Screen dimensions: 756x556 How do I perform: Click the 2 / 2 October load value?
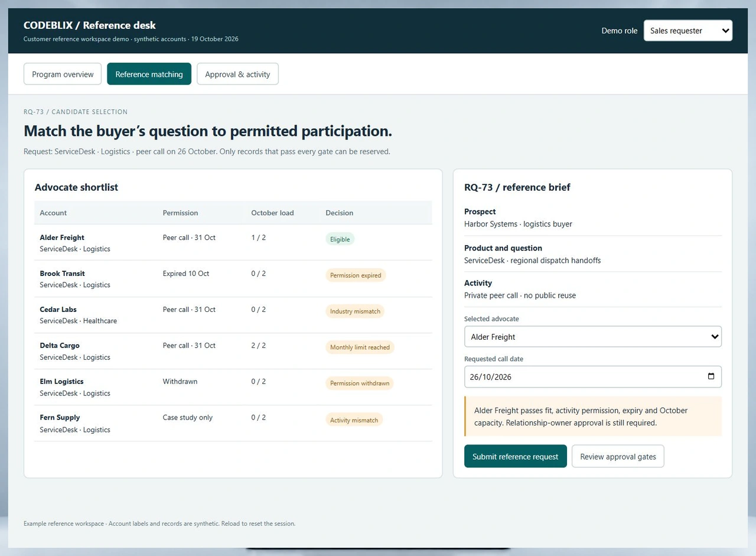258,346
